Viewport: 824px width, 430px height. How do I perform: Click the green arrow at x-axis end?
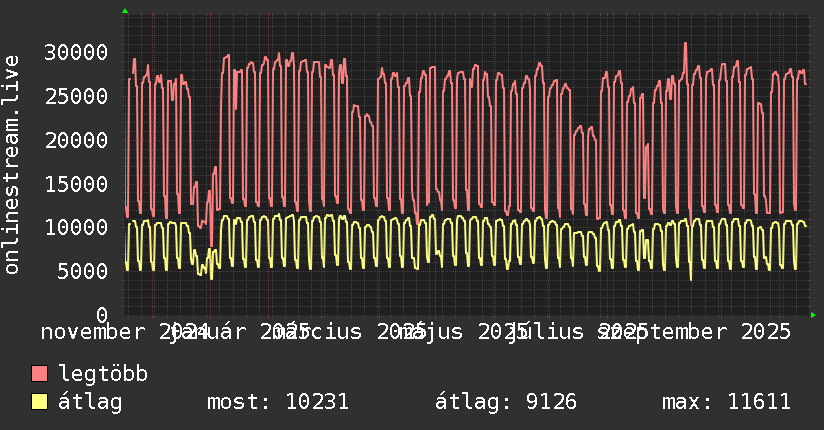click(x=813, y=315)
